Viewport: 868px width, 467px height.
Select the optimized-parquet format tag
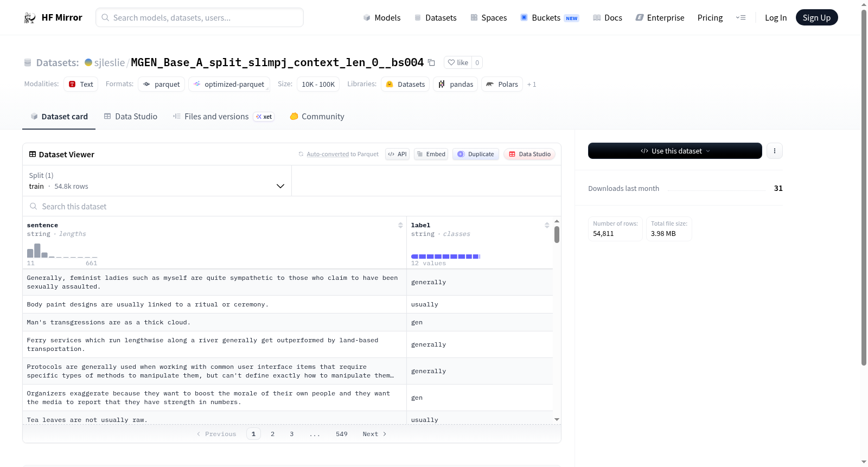point(229,84)
